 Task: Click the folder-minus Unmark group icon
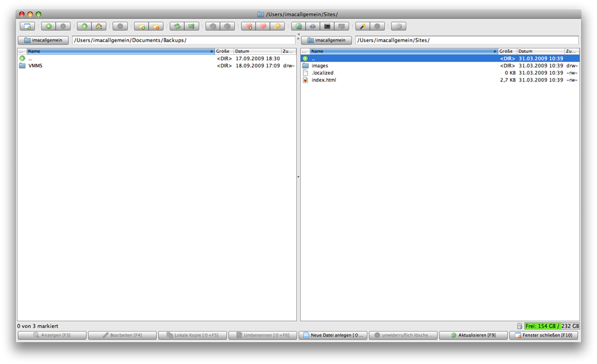pos(156,26)
